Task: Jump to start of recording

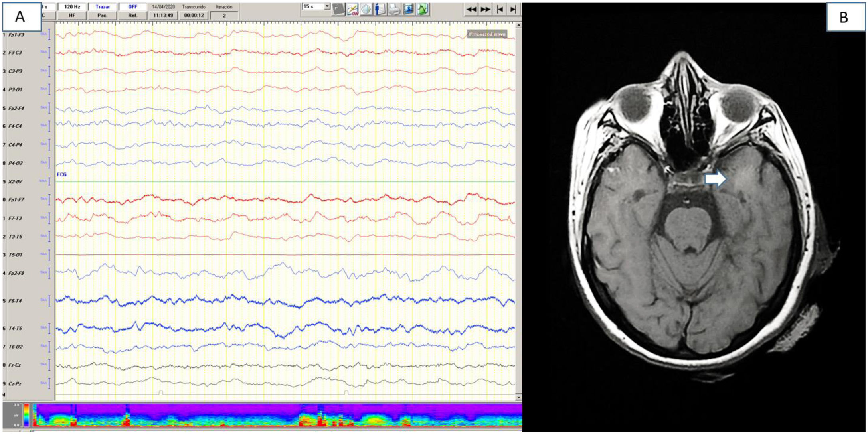Action: point(500,9)
